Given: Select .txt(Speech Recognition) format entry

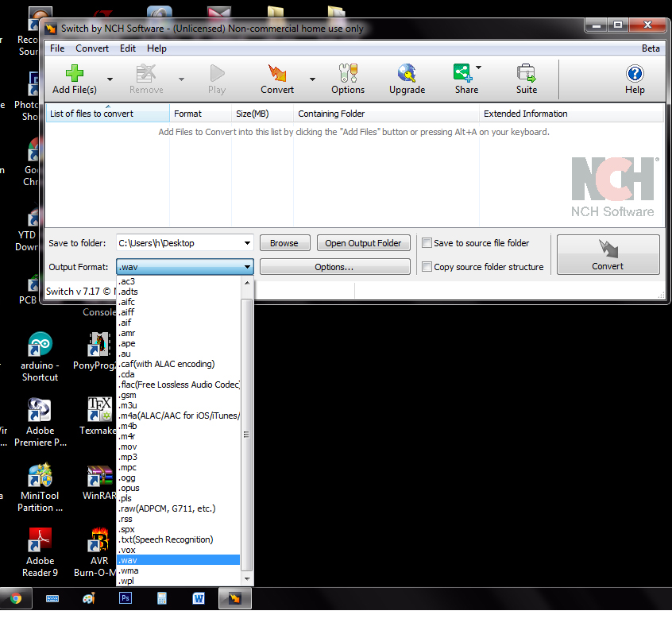Looking at the screenshot, I should 178,539.
